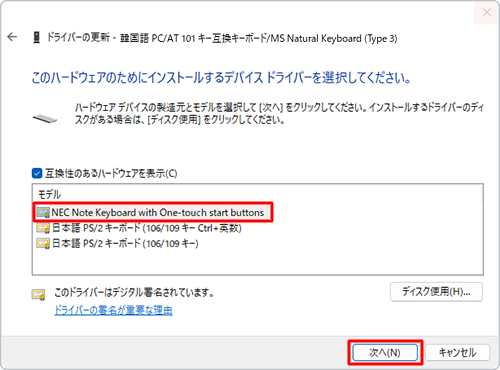The height and width of the screenshot is (370, 500).
Task: Select NEC Note Keyboard with One-touch start buttons
Action: pyautogui.click(x=153, y=212)
